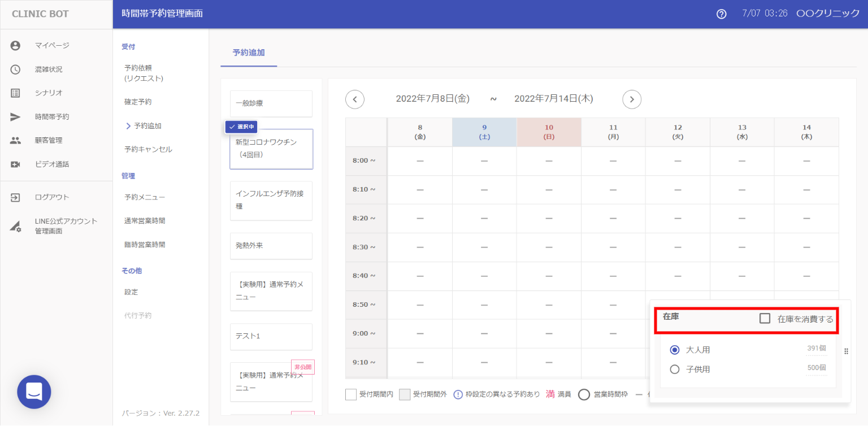Open congestion status clock icon

[x=15, y=69]
